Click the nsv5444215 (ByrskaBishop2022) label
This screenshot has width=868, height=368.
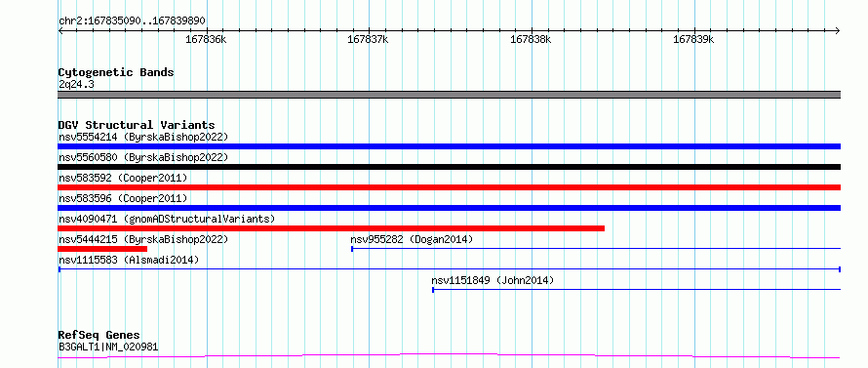(143, 239)
